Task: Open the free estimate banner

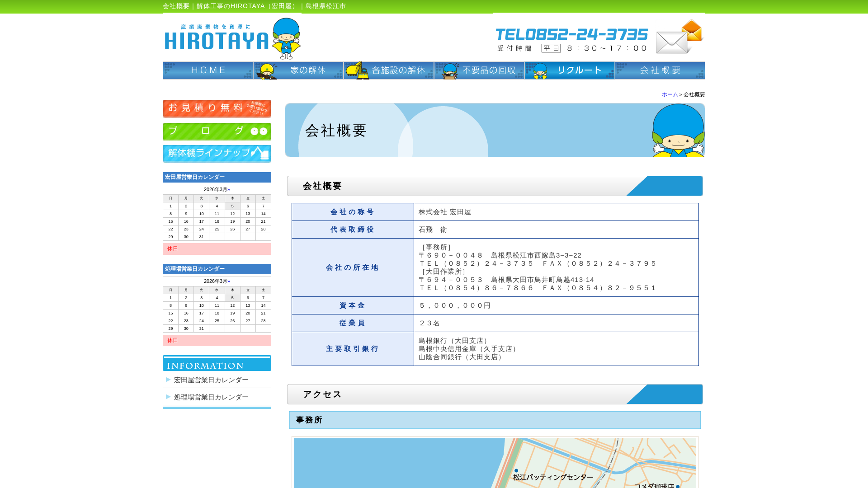Action: coord(217,108)
